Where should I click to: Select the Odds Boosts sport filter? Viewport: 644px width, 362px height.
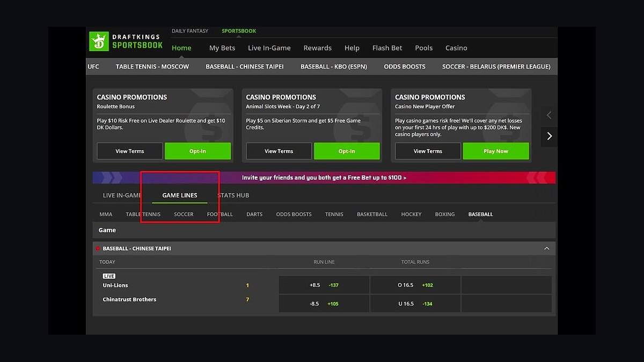pyautogui.click(x=294, y=214)
